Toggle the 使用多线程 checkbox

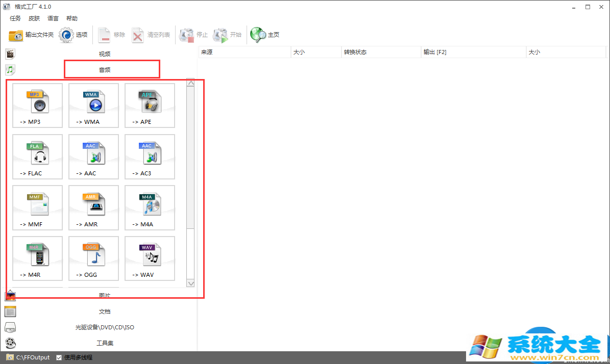[x=59, y=357]
